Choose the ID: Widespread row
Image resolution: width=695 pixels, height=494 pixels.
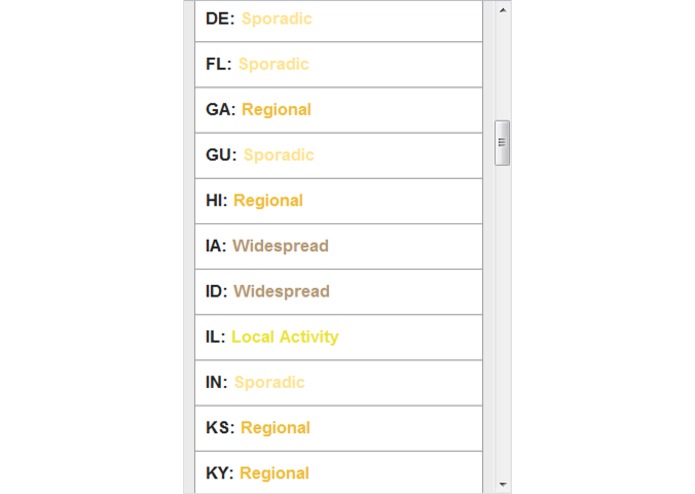(x=339, y=292)
